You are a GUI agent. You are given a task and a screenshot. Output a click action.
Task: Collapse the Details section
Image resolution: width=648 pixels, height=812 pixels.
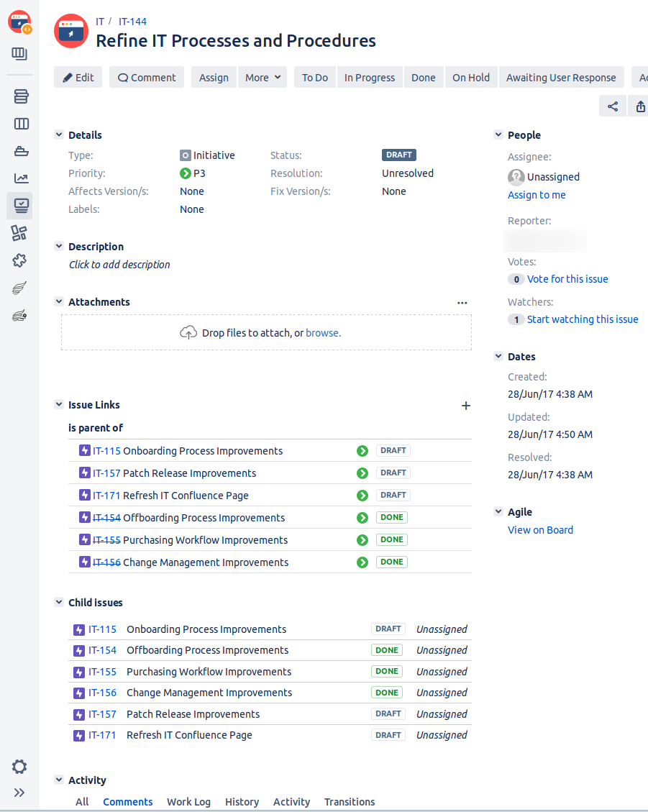point(59,135)
